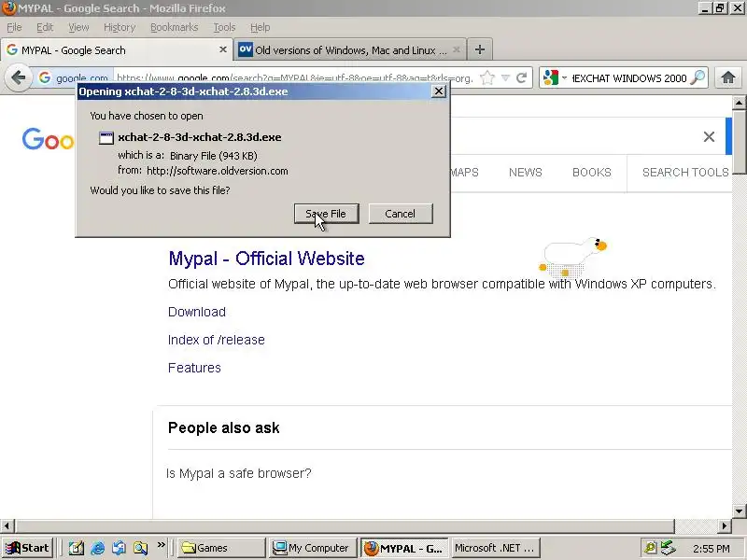
Task: Click the horizontal scrollbar right arrow
Action: (725, 526)
